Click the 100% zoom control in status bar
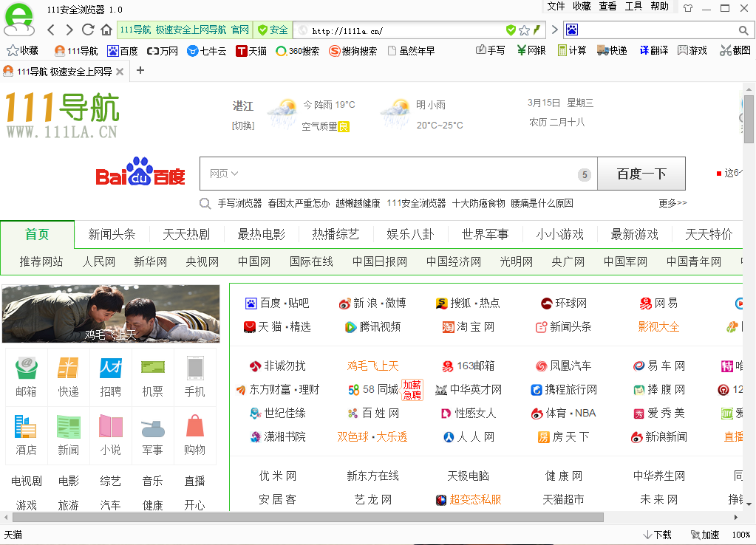 point(740,534)
